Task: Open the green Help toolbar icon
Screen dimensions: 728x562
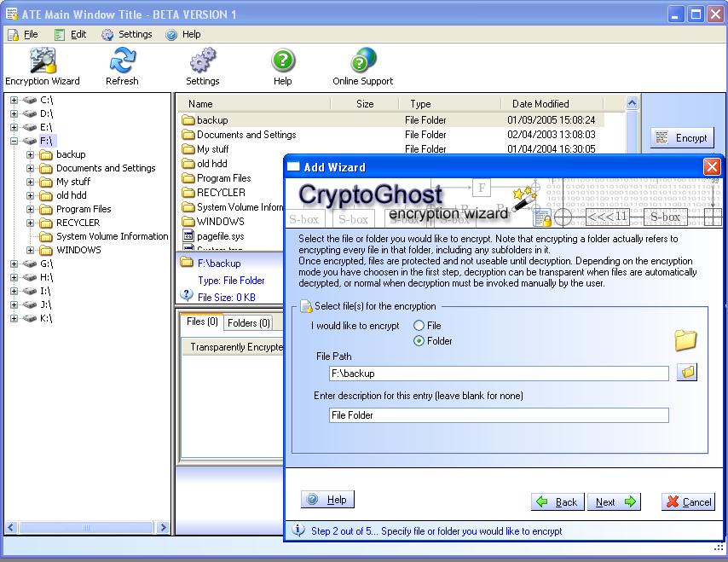Action: point(283,61)
